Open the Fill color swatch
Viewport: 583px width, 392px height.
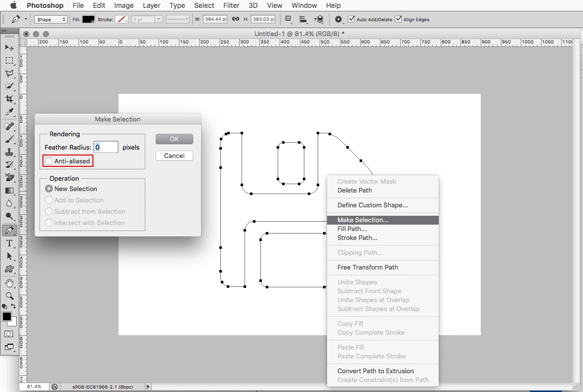[88, 19]
